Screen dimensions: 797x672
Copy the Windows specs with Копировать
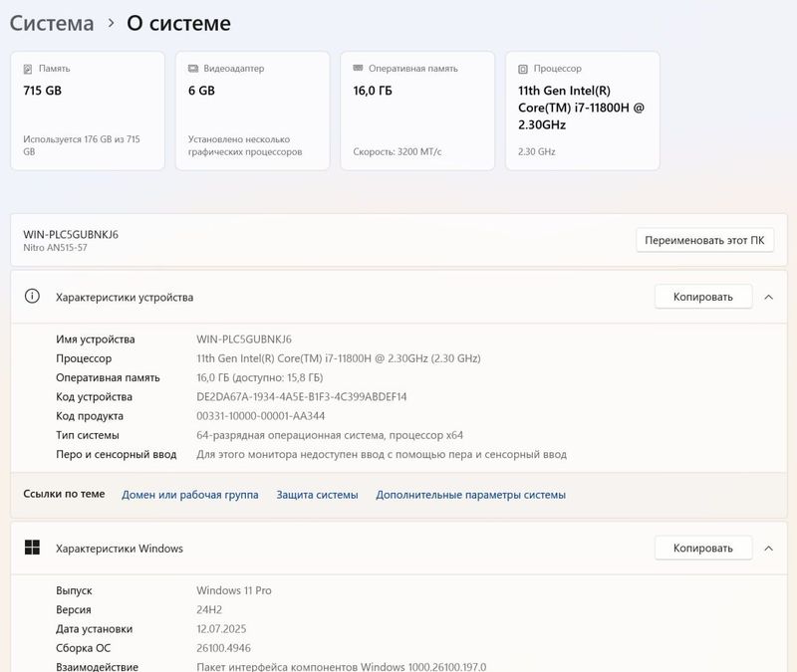click(703, 549)
